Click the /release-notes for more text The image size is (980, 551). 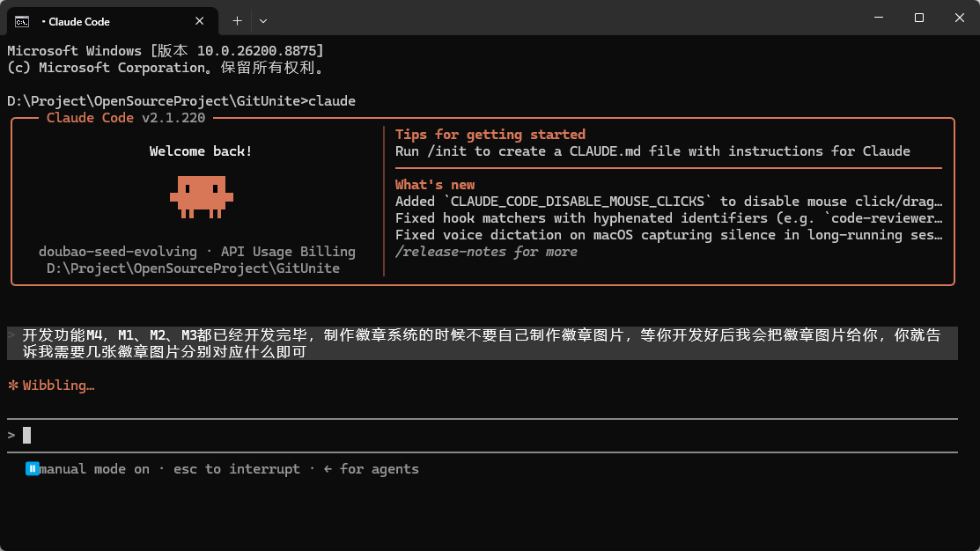(x=486, y=252)
